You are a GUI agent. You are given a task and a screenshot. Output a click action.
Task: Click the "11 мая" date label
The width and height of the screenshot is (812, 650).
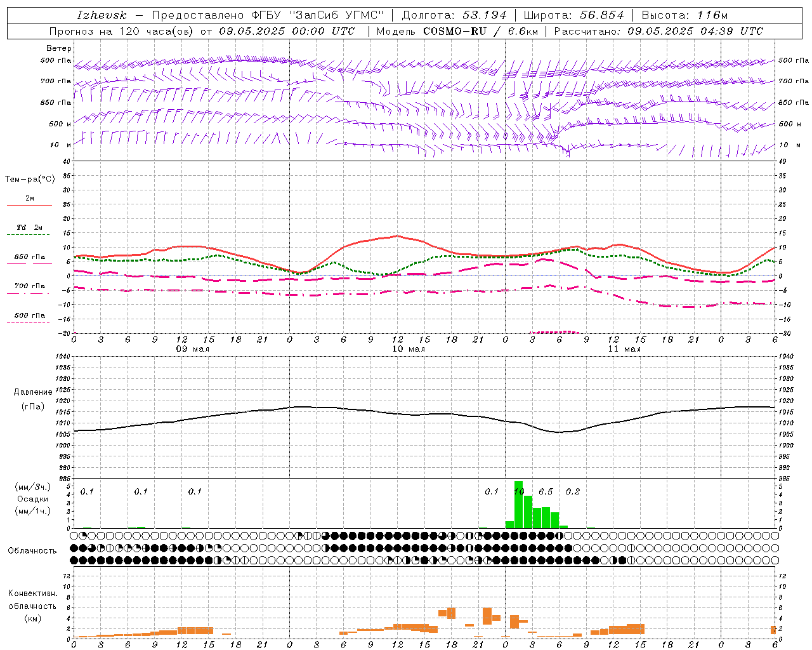(x=624, y=349)
